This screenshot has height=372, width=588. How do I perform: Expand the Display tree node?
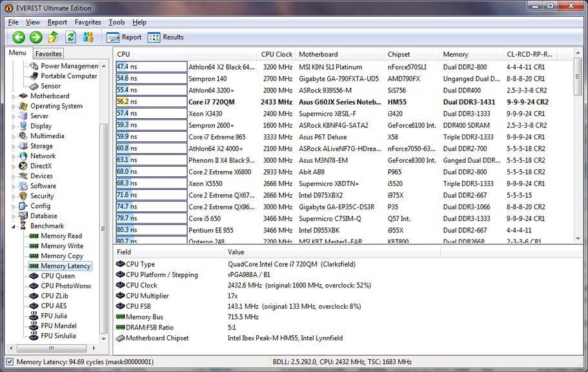pyautogui.click(x=14, y=127)
